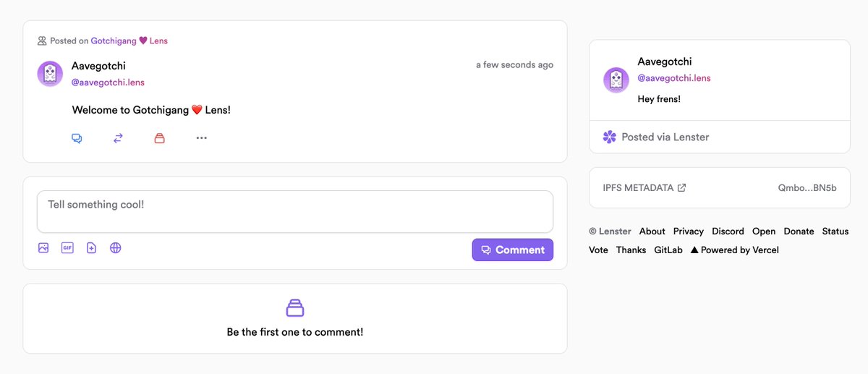Viewport: 868px width, 374px height.
Task: Click the Aavegotchi name in the post
Action: coord(98,66)
